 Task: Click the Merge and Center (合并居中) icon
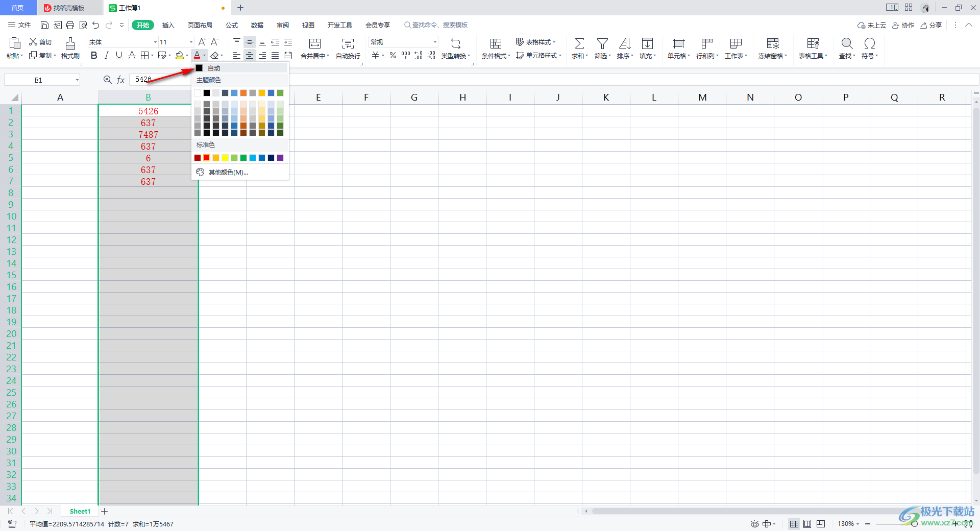click(x=315, y=43)
